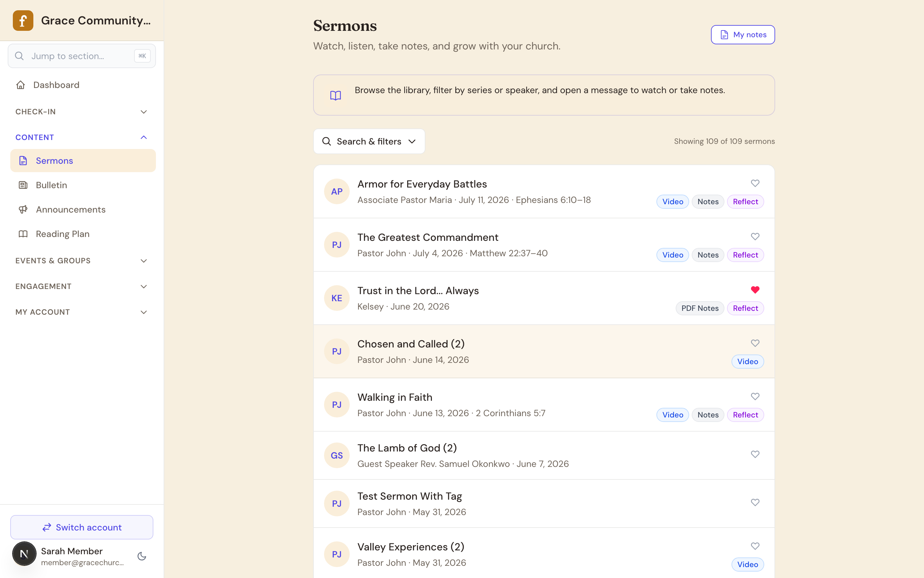Click PDF Notes tag on Trust in the Lord
This screenshot has height=578, width=924.
pyautogui.click(x=699, y=308)
